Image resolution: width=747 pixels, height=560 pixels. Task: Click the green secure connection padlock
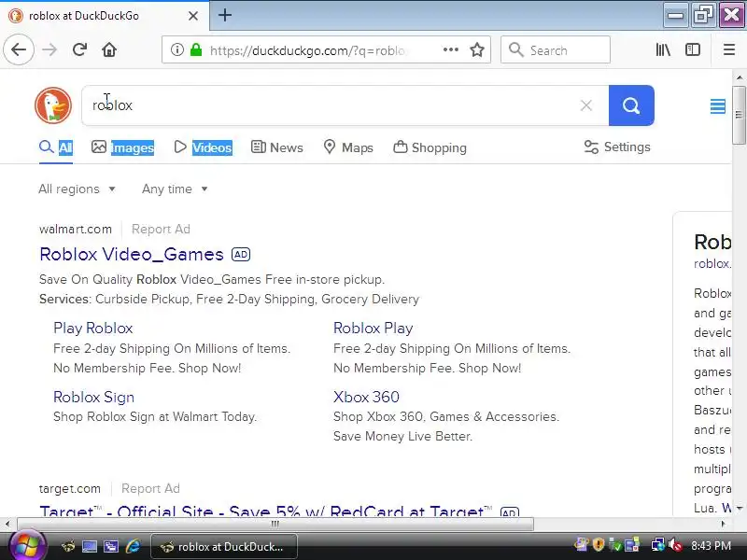[196, 49]
